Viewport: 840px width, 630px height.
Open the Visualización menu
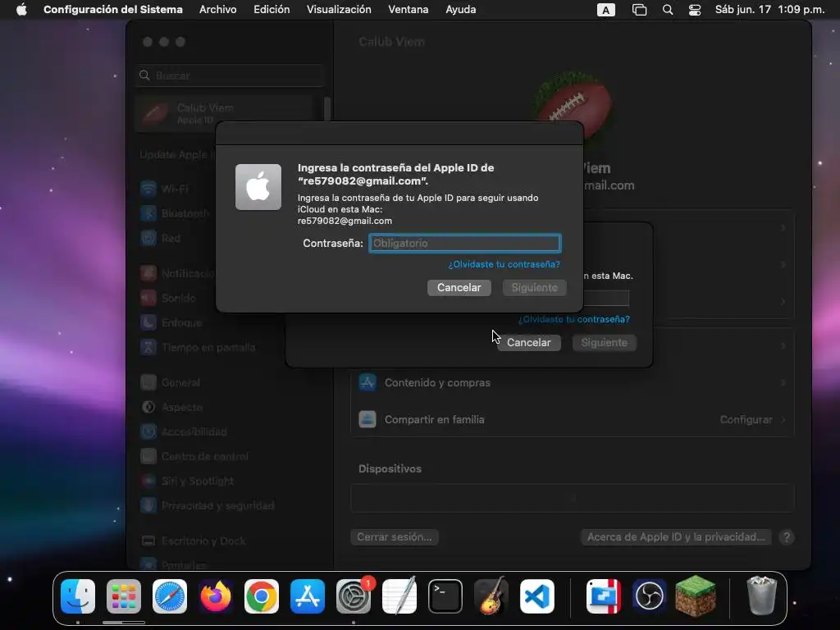click(339, 10)
